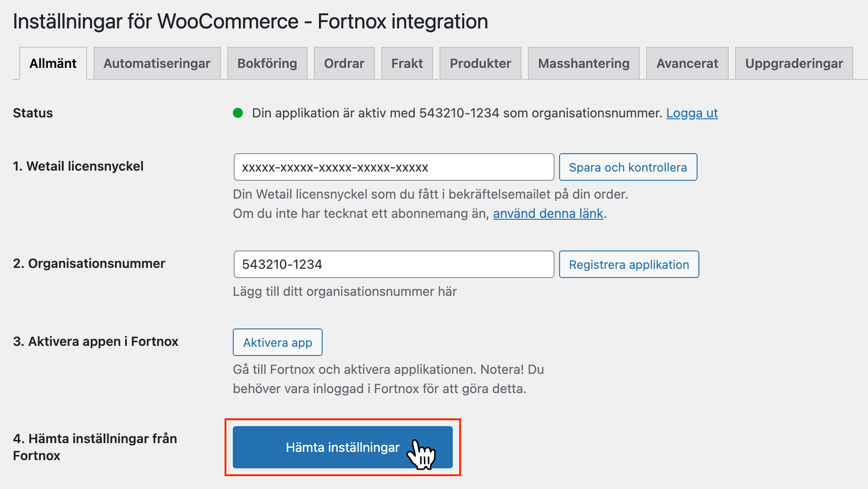
Task: Switch to the Automatiseringar tab
Action: click(x=157, y=63)
